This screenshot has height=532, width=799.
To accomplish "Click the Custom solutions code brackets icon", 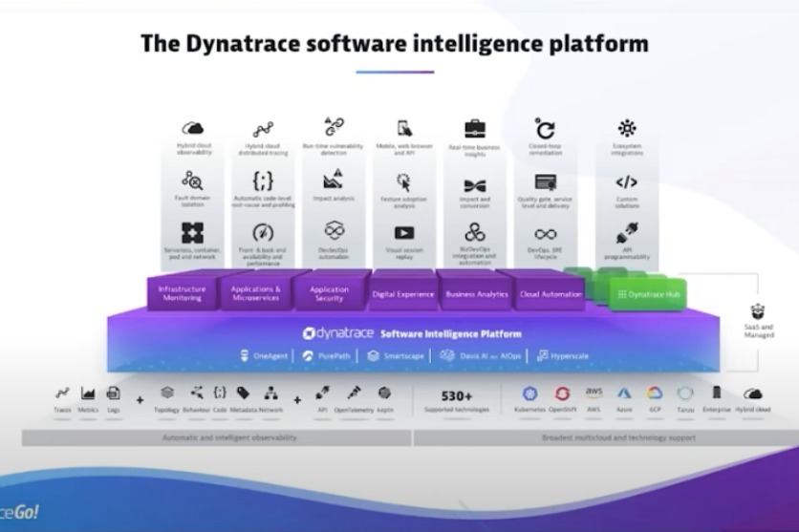I will [x=626, y=181].
